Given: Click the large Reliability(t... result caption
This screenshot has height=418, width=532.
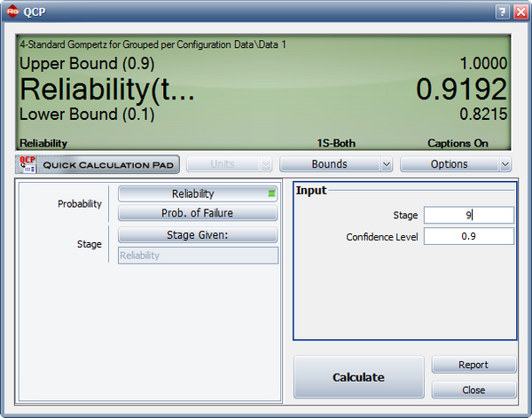Looking at the screenshot, I should tap(107, 90).
